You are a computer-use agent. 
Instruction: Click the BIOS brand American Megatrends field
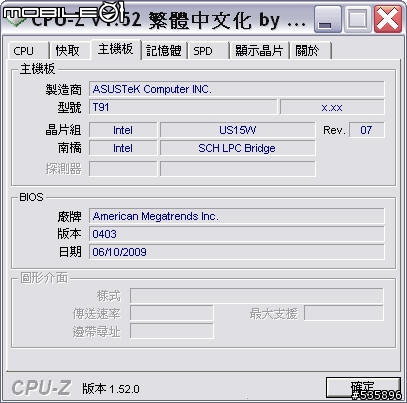coord(236,216)
